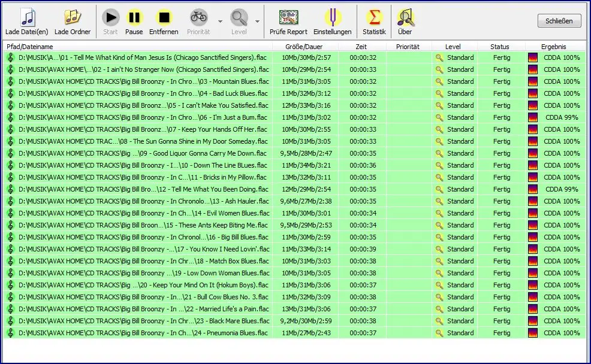The height and width of the screenshot is (364, 591).
Task: Open the spectrum thumbnail for 06 - I'm Just a Bum
Action: (533, 117)
